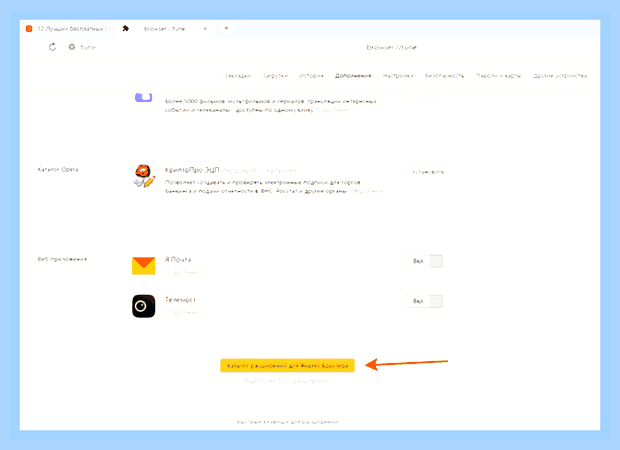
Task: Open the Закладки section
Action: pos(238,76)
